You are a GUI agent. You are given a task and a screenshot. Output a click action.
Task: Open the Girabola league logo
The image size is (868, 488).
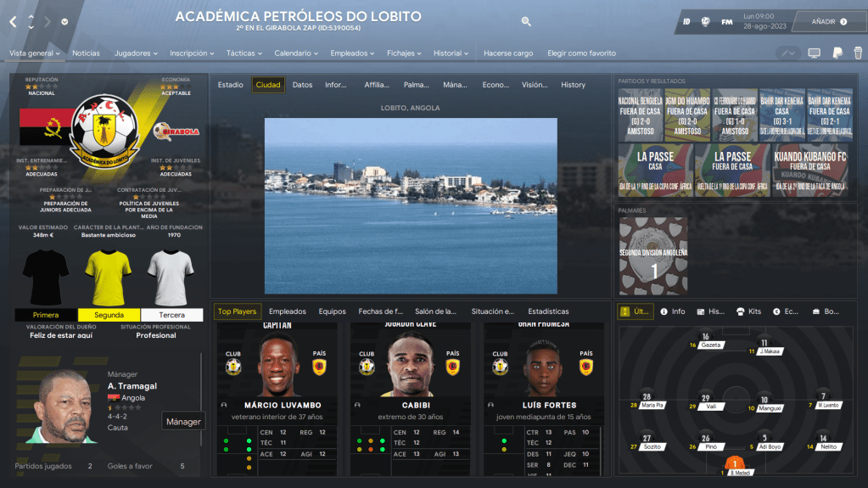pos(176,132)
